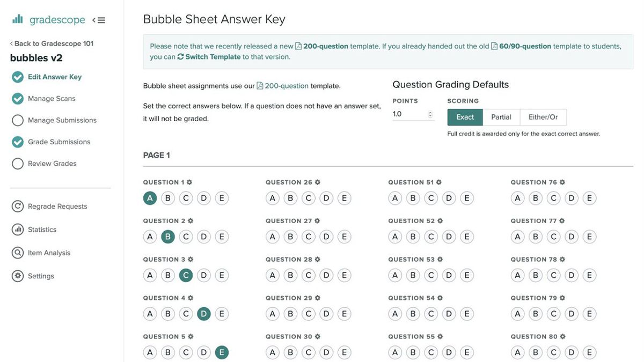Screen dimensions: 644x362
Task: Mark bubble A for Question 51
Action: coord(394,197)
